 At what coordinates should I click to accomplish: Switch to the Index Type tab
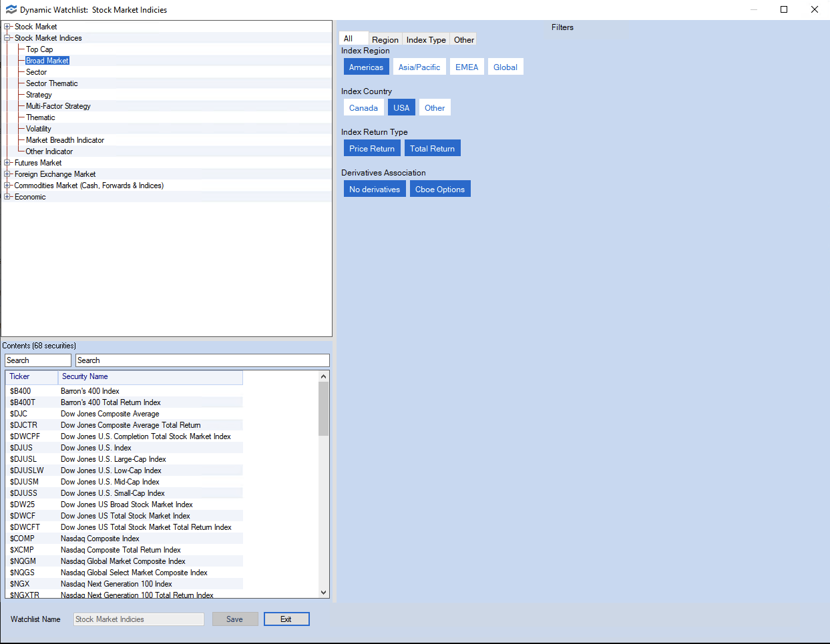coord(425,39)
